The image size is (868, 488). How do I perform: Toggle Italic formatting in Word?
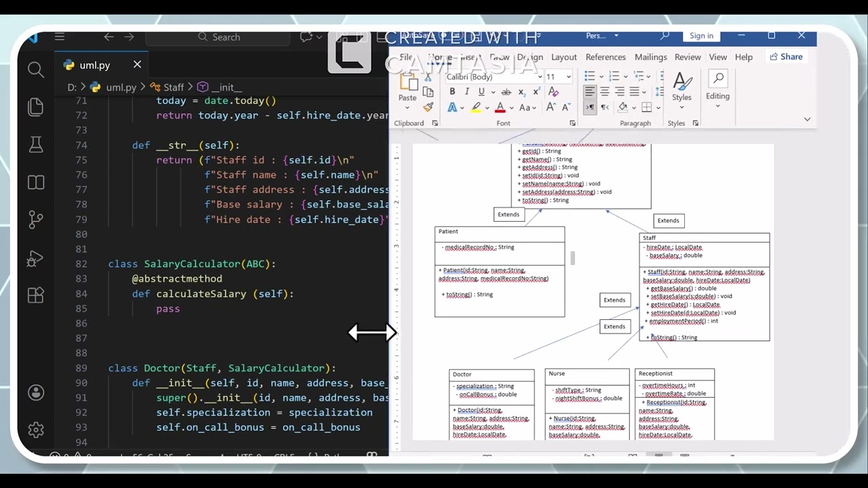click(x=467, y=92)
